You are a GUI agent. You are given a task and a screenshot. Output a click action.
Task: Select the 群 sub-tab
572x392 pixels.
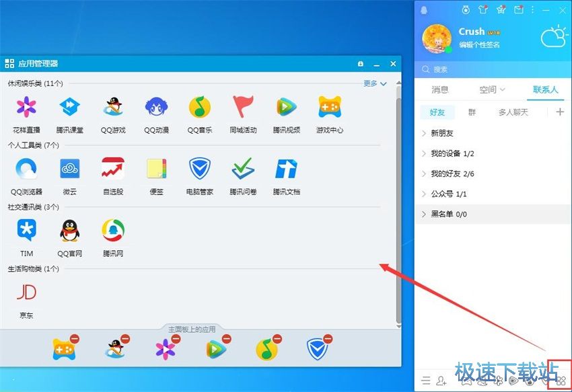pyautogui.click(x=472, y=112)
